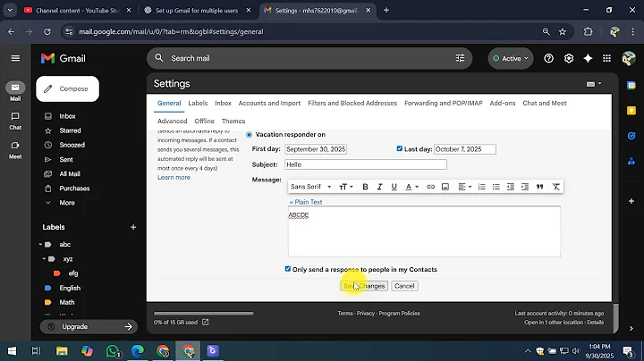Viewport: 644px width, 361px height.
Task: Open Google apps grid
Action: [x=606, y=58]
